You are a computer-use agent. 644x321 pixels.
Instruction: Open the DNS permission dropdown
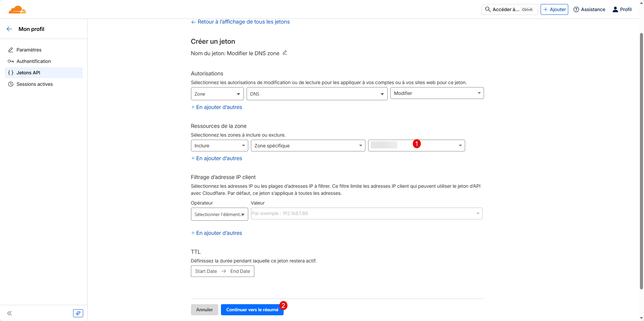tap(317, 94)
